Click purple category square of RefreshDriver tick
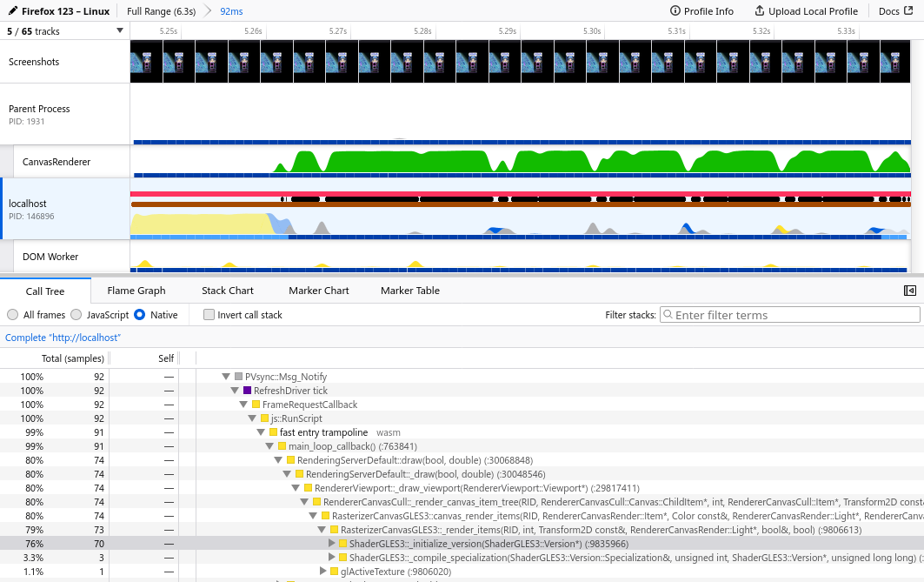924x582 pixels. click(248, 391)
